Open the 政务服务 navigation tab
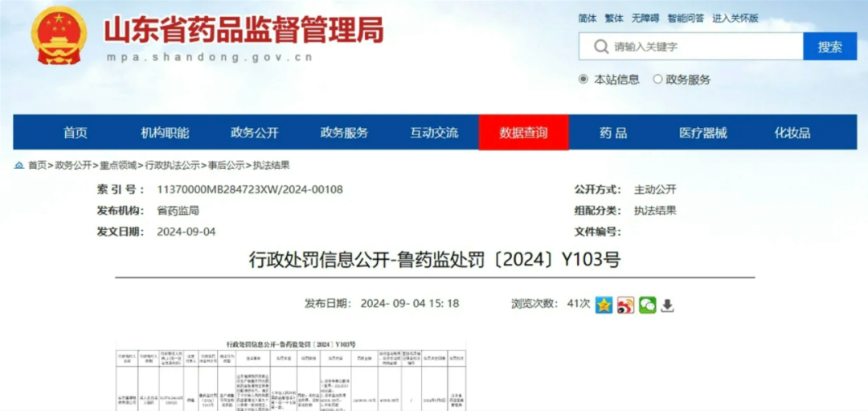 (x=344, y=133)
